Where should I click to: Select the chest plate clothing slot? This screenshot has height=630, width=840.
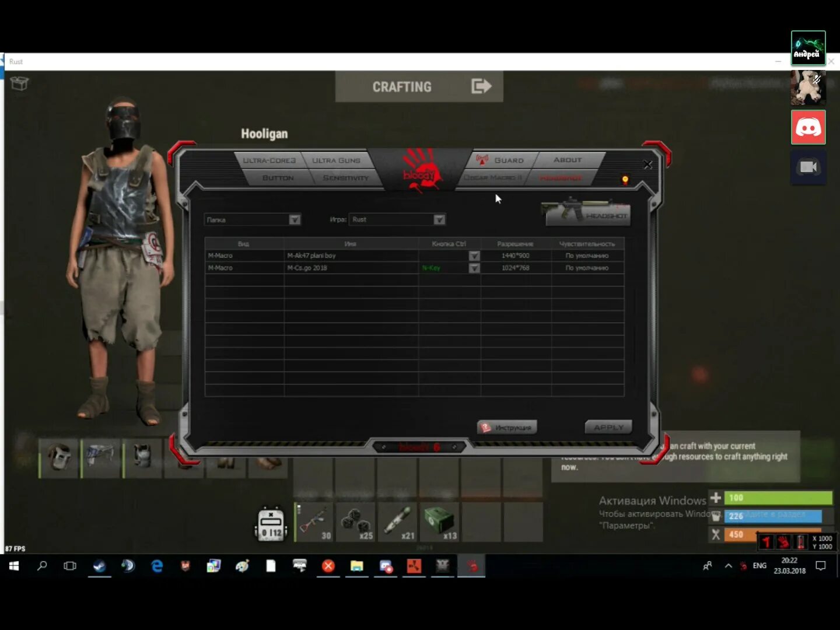point(142,458)
